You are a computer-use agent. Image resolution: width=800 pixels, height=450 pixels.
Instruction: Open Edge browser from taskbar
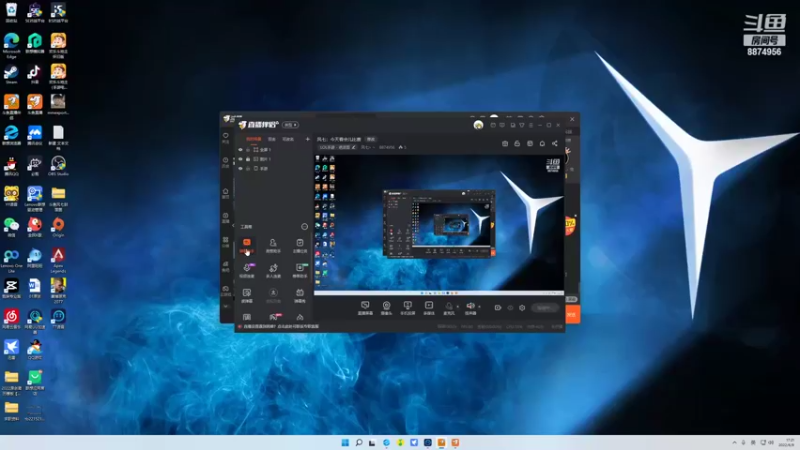[386, 442]
